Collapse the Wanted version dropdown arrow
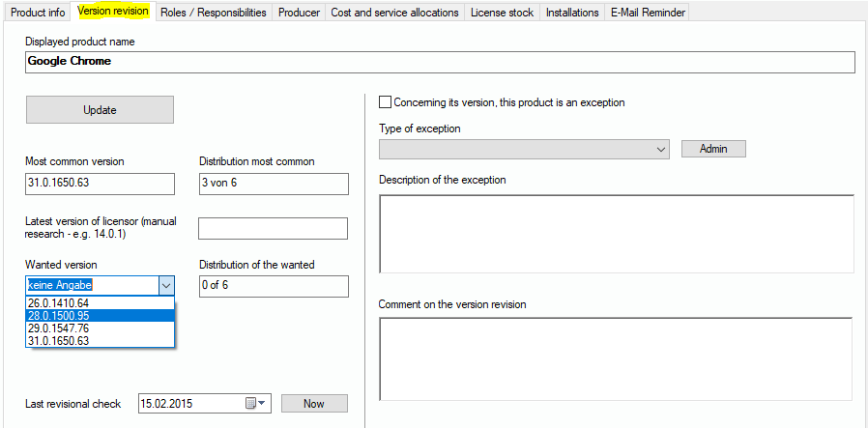The height and width of the screenshot is (428, 868). click(165, 285)
